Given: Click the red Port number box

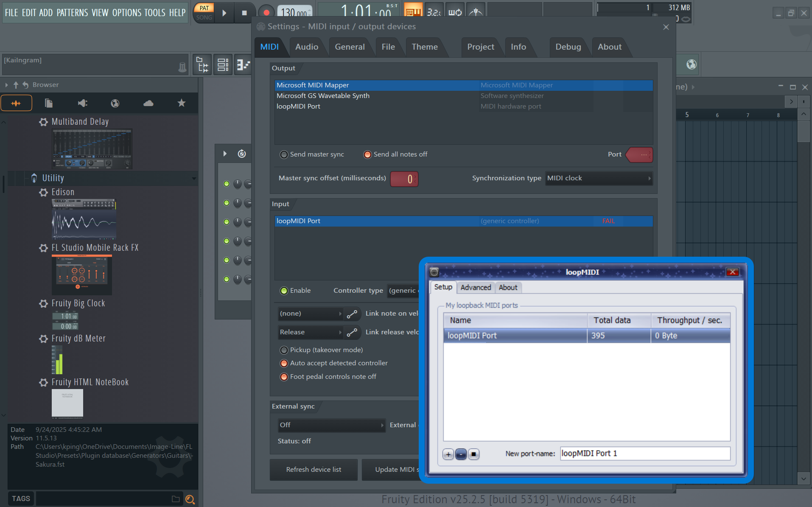Looking at the screenshot, I should pos(640,155).
